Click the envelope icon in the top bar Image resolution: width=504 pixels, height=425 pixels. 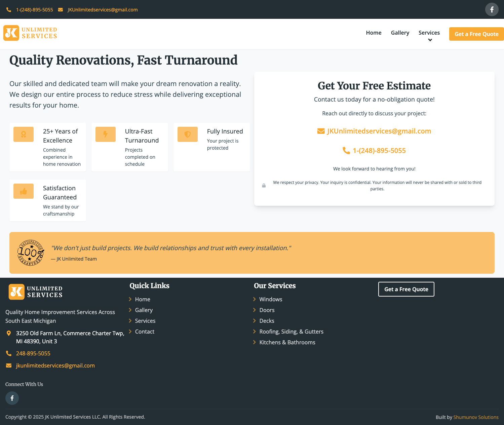61,10
